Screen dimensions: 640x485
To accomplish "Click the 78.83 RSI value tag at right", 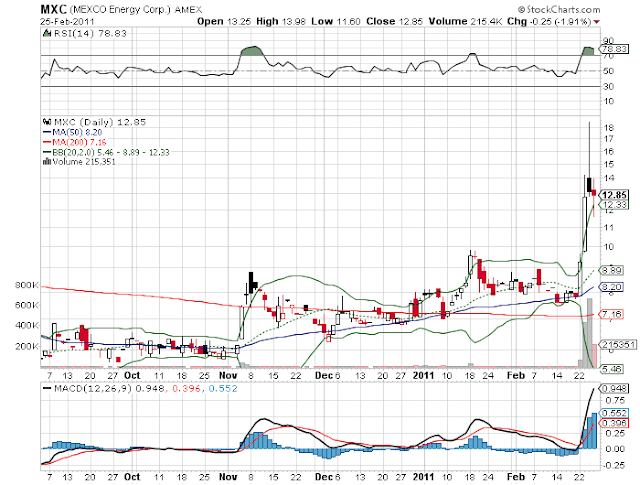I will (x=615, y=49).
